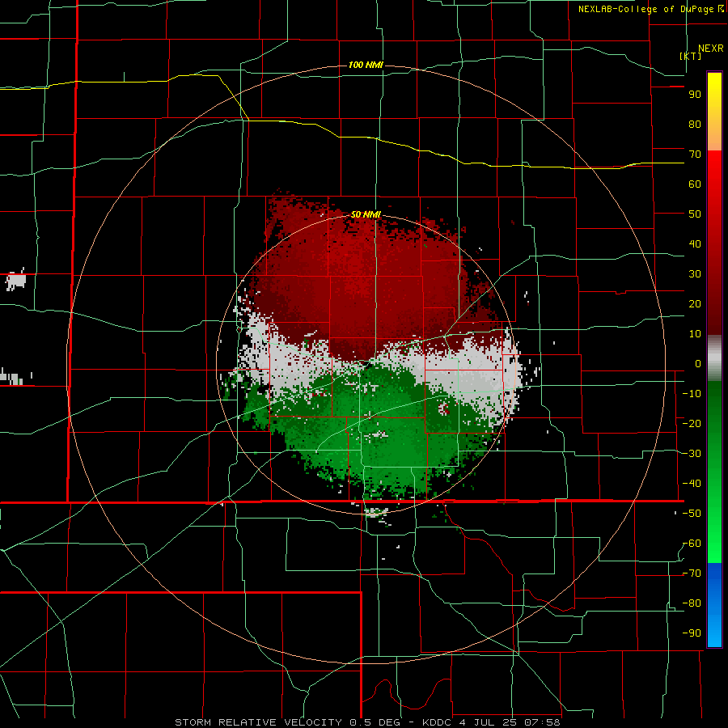Image resolution: width=728 pixels, height=728 pixels.
Task: Click the -50 tick label on velocity scale
Action: click(692, 514)
